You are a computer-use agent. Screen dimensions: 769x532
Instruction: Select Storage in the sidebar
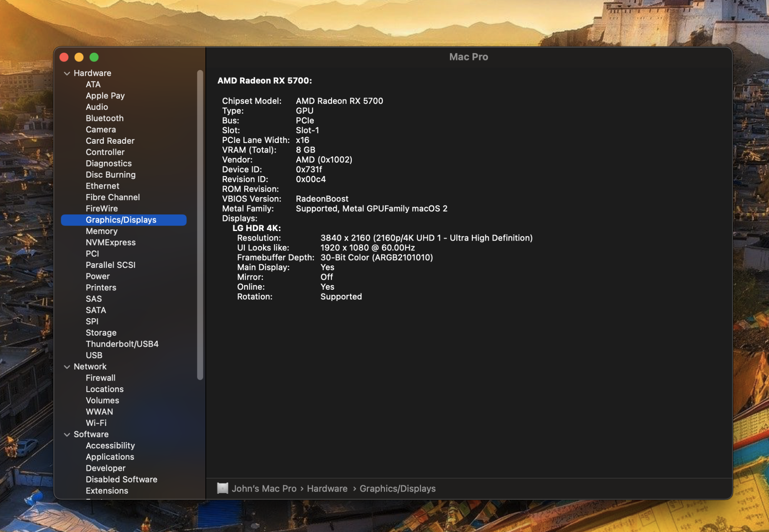[101, 332]
